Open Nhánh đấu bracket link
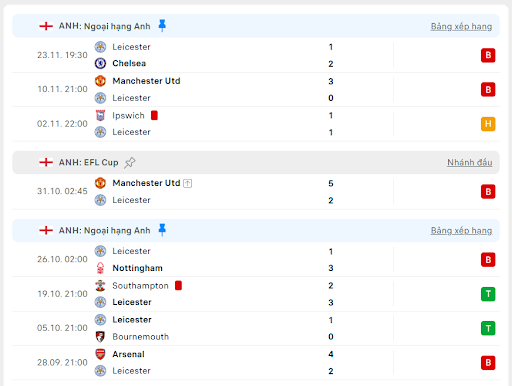The height and width of the screenshot is (386, 512). tap(469, 162)
